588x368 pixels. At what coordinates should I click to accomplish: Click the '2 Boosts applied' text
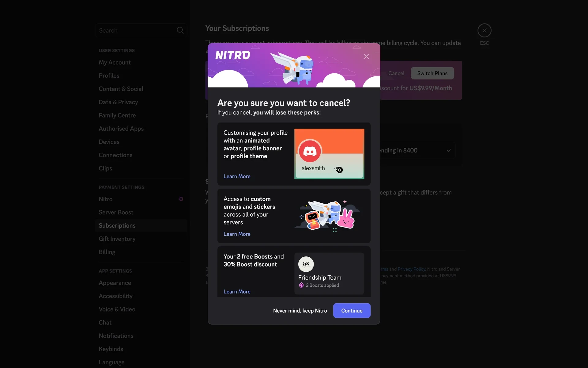point(322,285)
